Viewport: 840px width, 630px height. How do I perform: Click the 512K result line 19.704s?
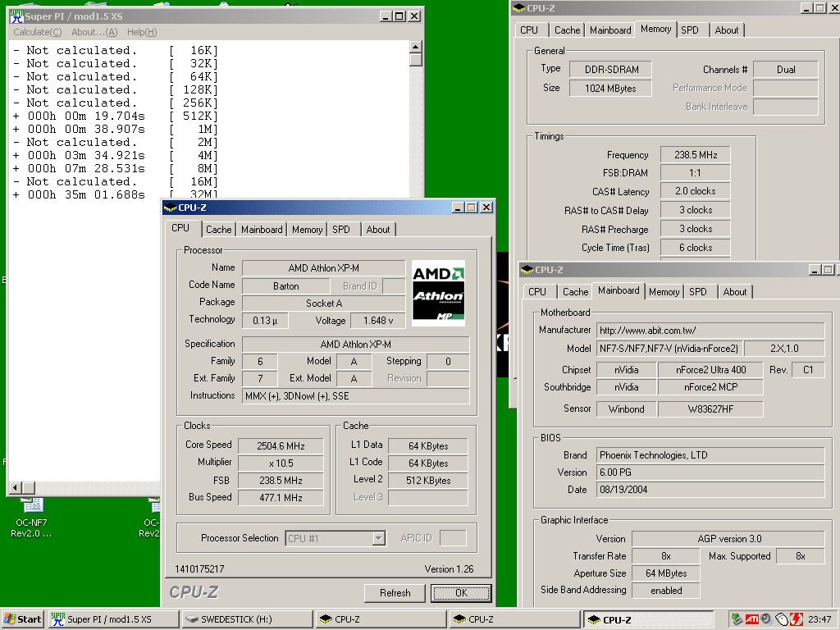tap(115, 116)
